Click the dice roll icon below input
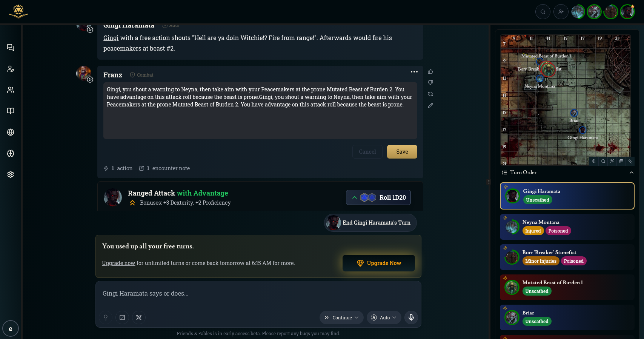Image resolution: width=644 pixels, height=339 pixels. (122, 317)
